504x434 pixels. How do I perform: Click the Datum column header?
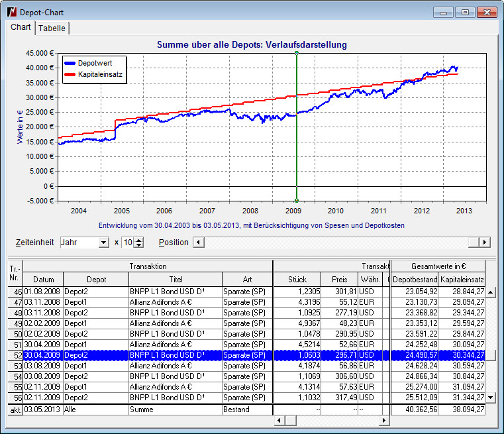click(44, 280)
